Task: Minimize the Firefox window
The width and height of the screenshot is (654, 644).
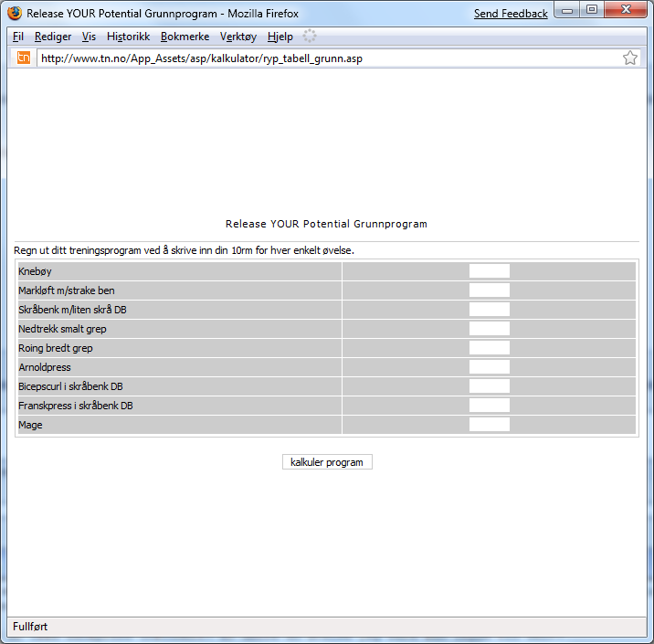Action: pyautogui.click(x=567, y=10)
